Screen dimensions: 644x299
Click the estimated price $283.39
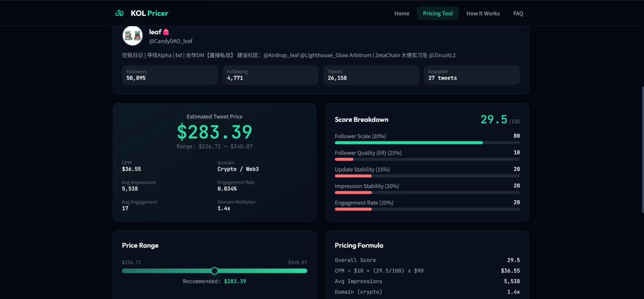214,132
